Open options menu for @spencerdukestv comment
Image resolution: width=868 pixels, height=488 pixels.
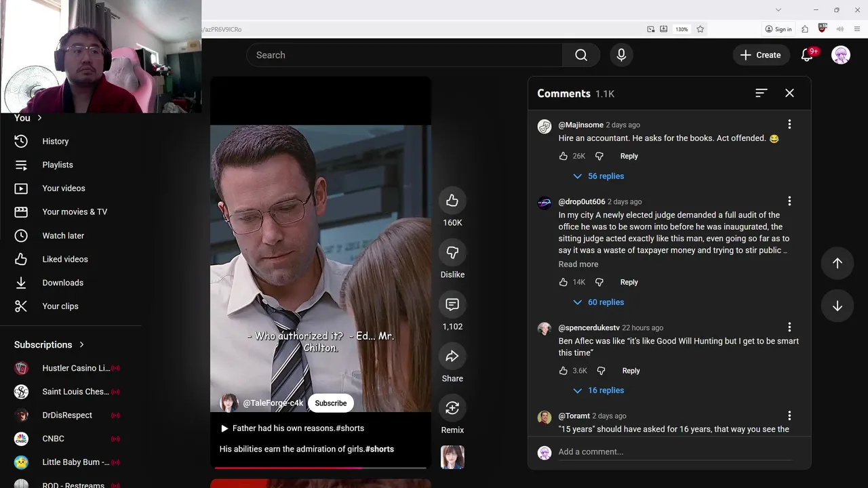pos(789,327)
